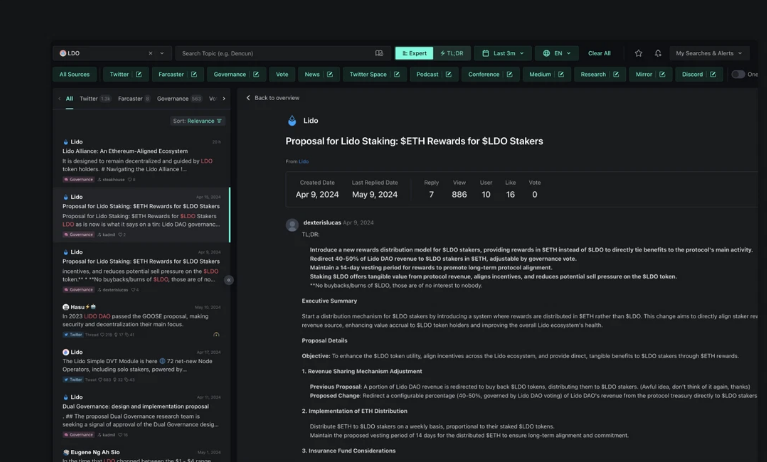Switch to Expert mode

(414, 53)
